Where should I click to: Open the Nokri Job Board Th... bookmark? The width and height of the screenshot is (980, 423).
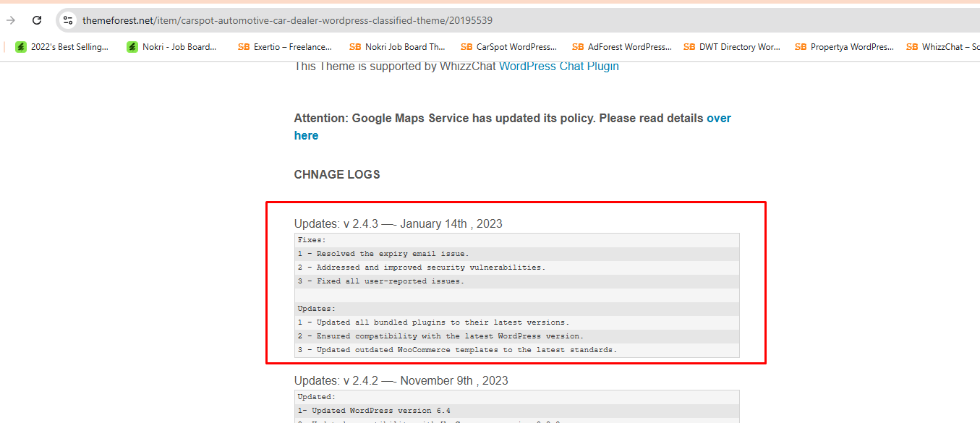click(x=397, y=47)
